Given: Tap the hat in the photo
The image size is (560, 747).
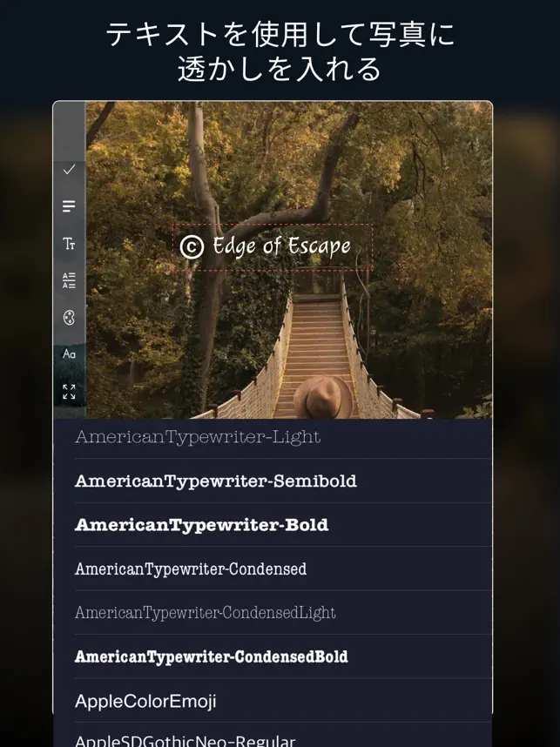Looking at the screenshot, I should point(323,397).
